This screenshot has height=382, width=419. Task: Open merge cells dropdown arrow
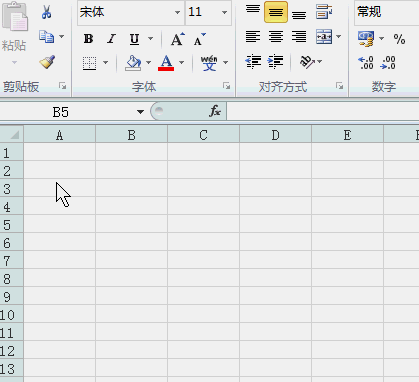[x=338, y=36]
